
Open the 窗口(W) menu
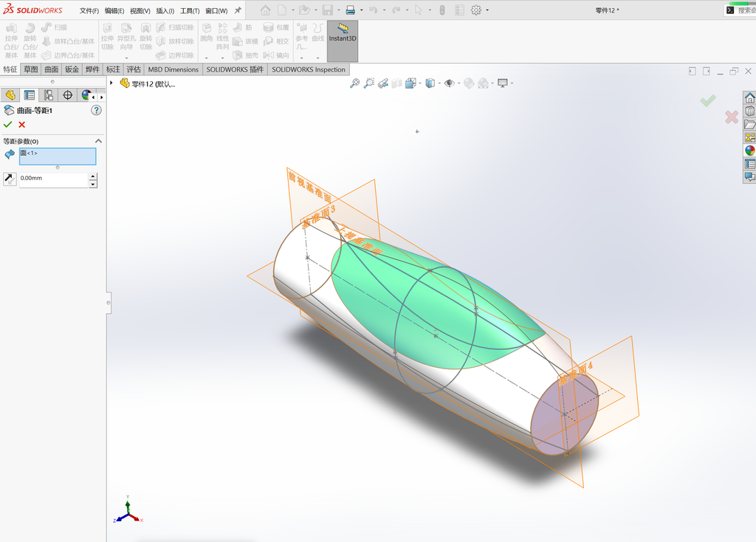(x=216, y=10)
